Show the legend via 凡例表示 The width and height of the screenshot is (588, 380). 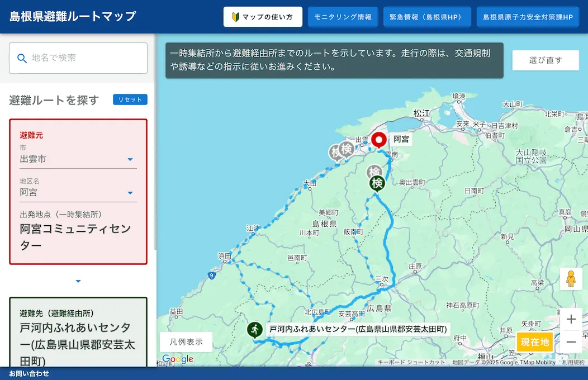(x=186, y=341)
